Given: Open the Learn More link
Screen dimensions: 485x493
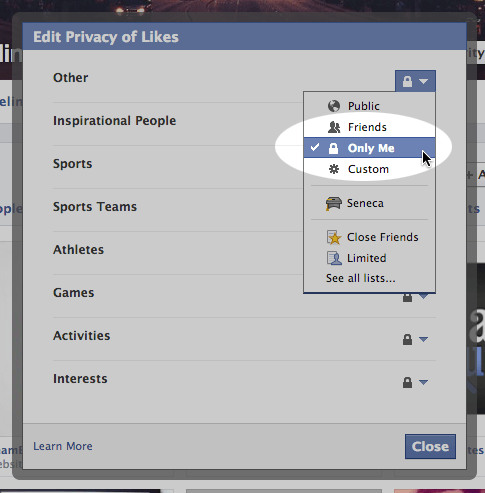Looking at the screenshot, I should coord(63,446).
